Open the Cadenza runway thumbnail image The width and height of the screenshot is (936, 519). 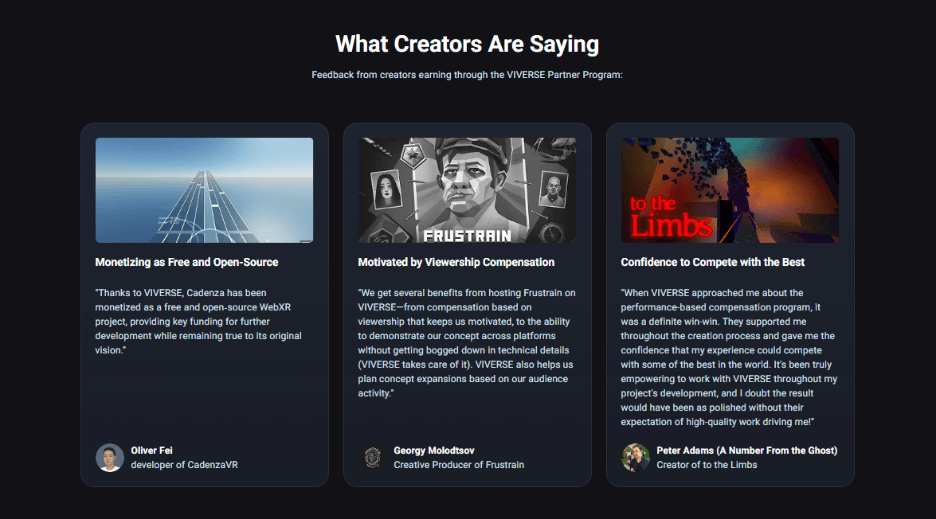(204, 190)
